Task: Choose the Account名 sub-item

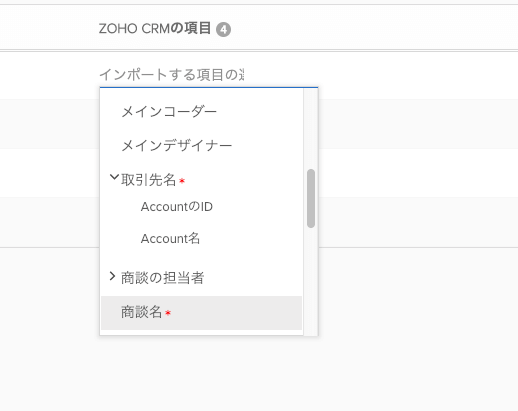Action: (x=170, y=239)
